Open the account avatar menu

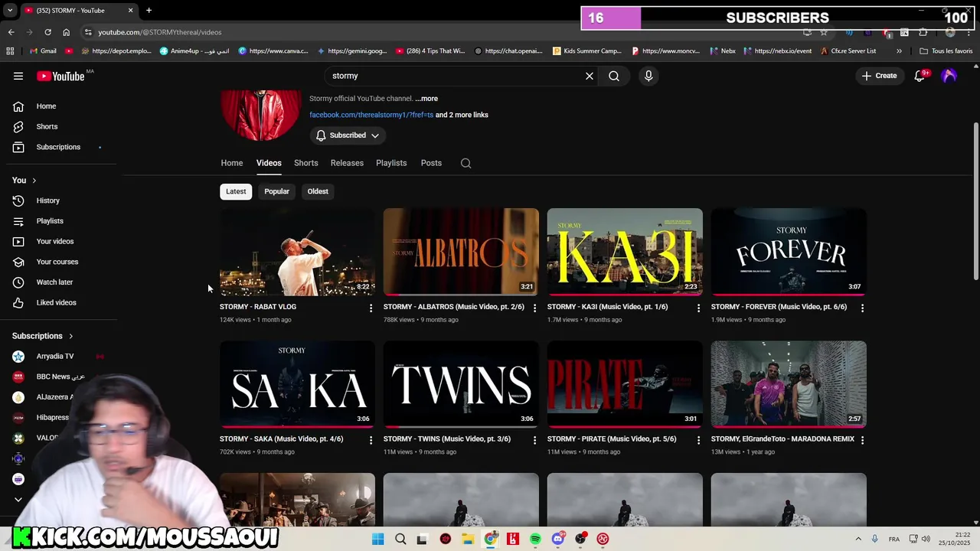tap(949, 76)
